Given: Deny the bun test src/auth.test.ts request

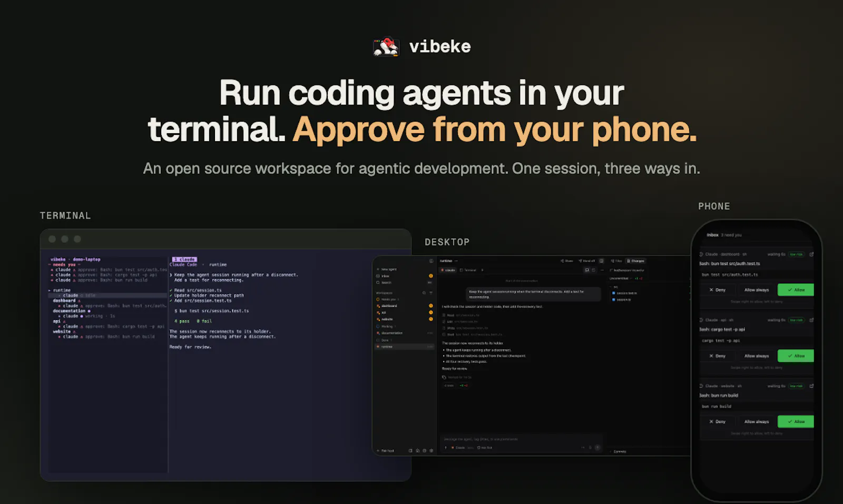Looking at the screenshot, I should pyautogui.click(x=717, y=290).
